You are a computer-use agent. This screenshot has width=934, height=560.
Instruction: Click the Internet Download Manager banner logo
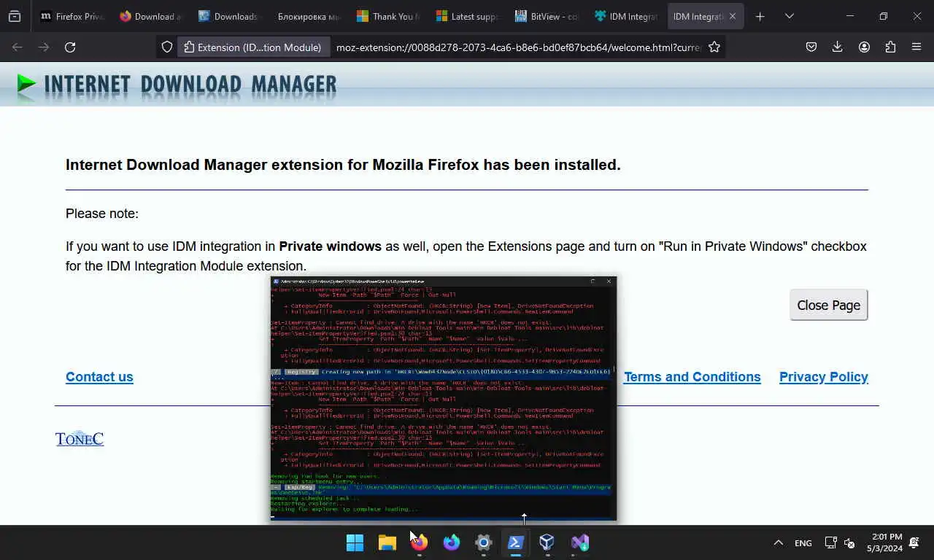177,85
